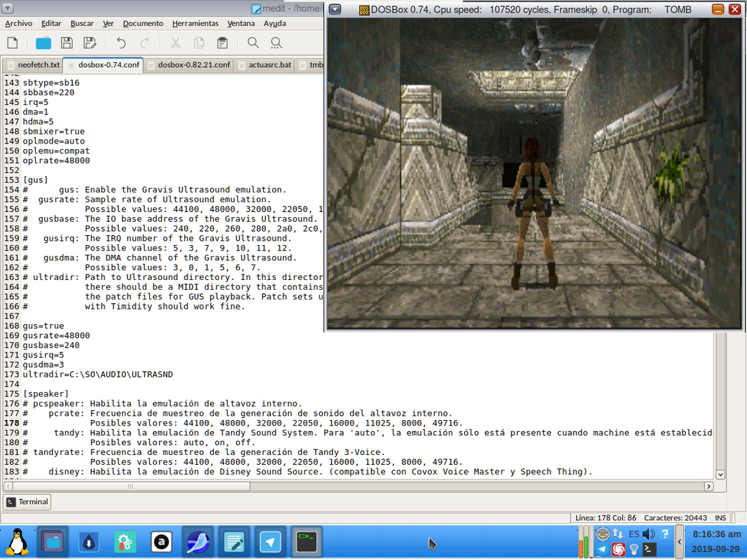Undo the last edit
The image size is (747, 560).
pos(121,43)
